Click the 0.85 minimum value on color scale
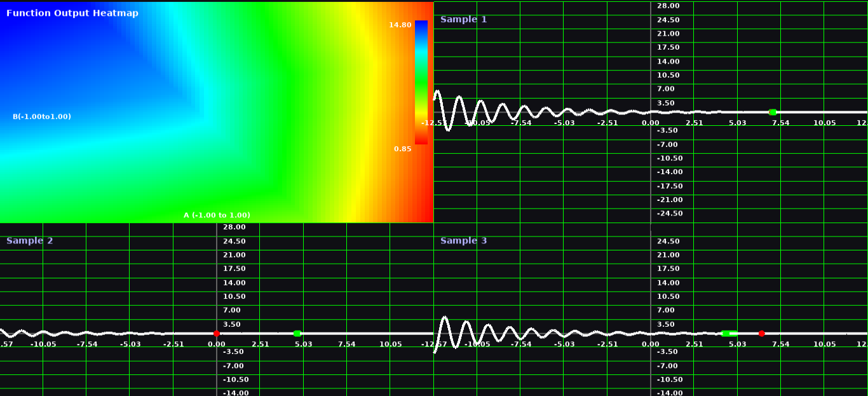This screenshot has width=868, height=396. tap(402, 149)
